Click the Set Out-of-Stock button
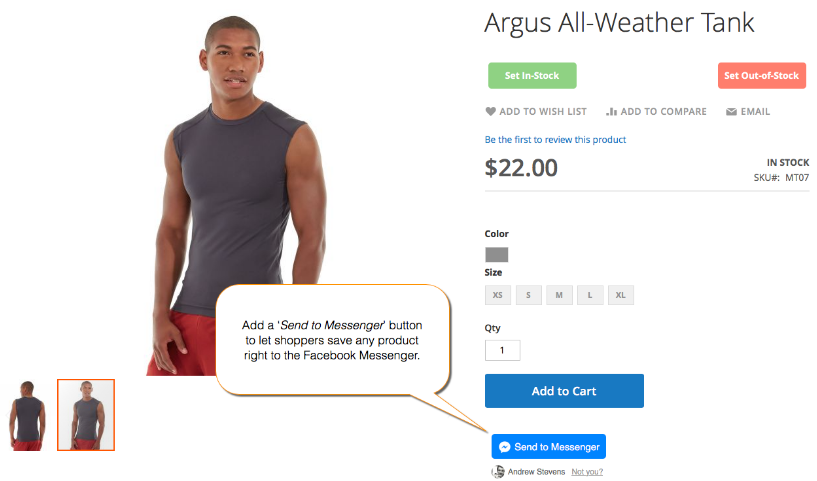 tap(761, 76)
